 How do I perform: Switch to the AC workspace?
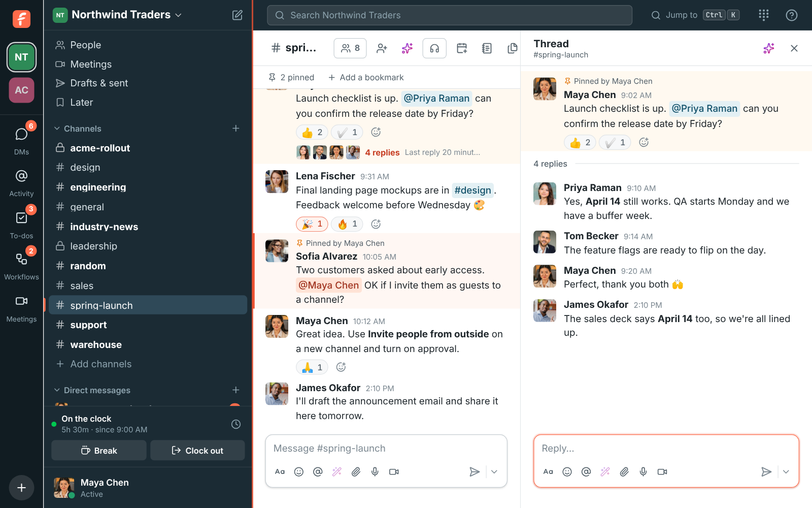pos(21,90)
